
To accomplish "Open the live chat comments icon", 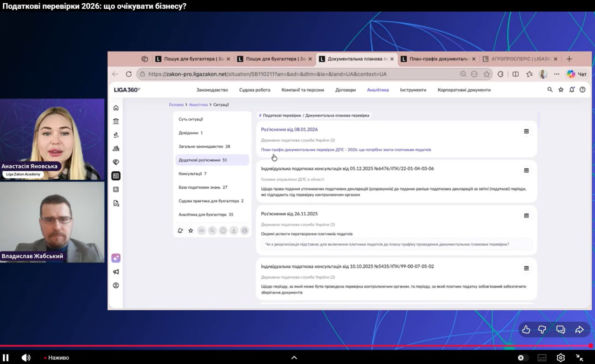I will [x=561, y=330].
